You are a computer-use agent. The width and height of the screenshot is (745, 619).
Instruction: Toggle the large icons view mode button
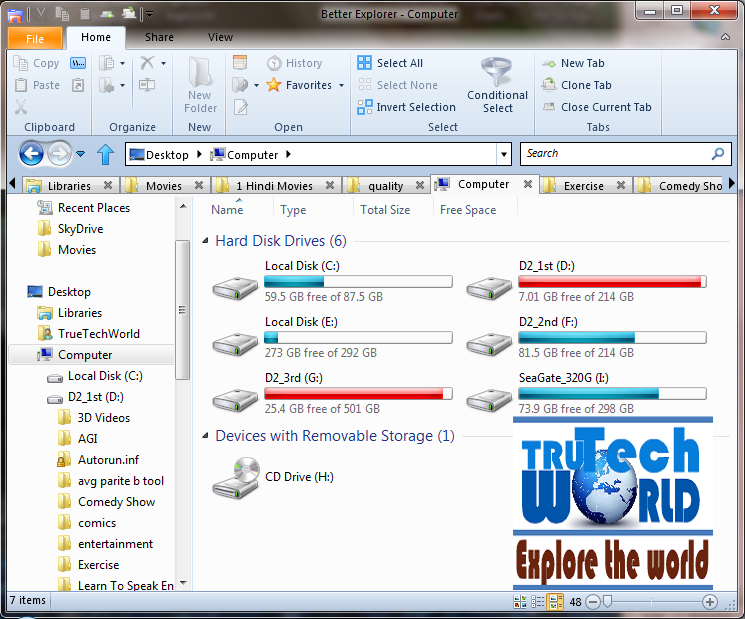(x=520, y=602)
